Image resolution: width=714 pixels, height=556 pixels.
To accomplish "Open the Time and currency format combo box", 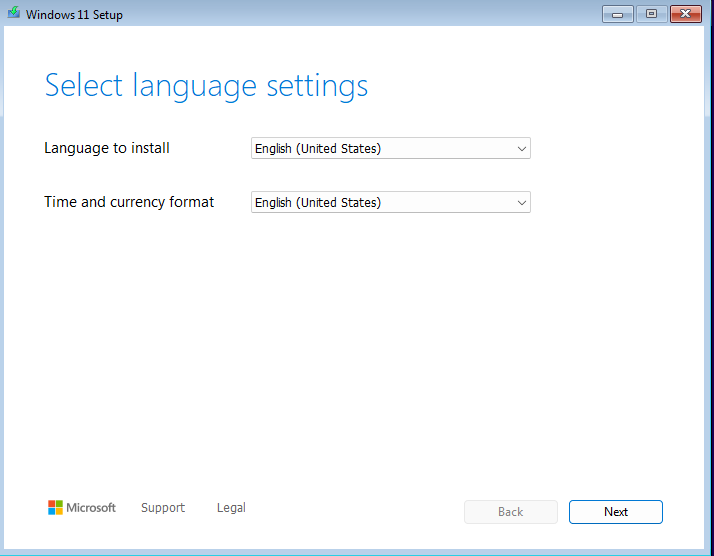I will (x=390, y=203).
